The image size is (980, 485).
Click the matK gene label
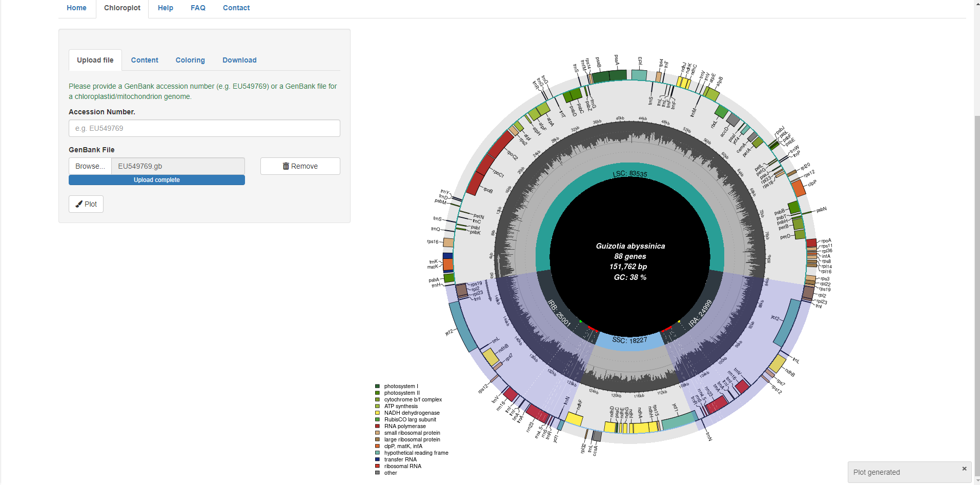(x=433, y=267)
